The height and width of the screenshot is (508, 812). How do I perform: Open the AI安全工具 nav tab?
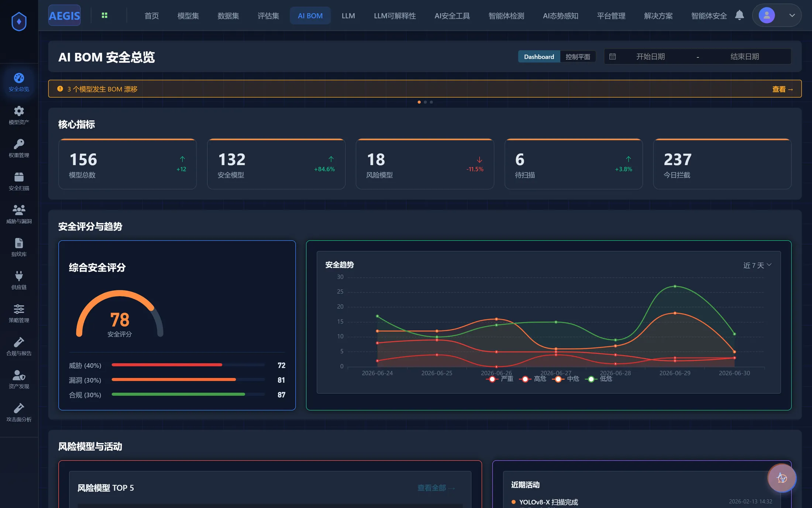point(452,16)
